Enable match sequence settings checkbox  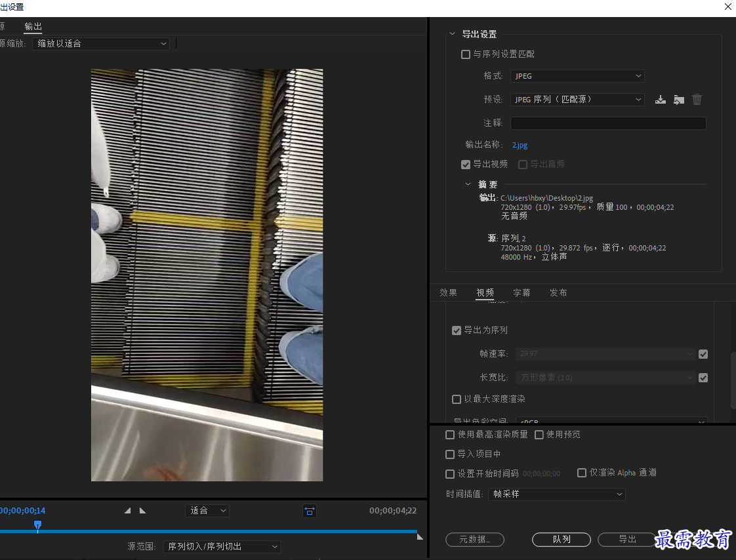pyautogui.click(x=466, y=54)
